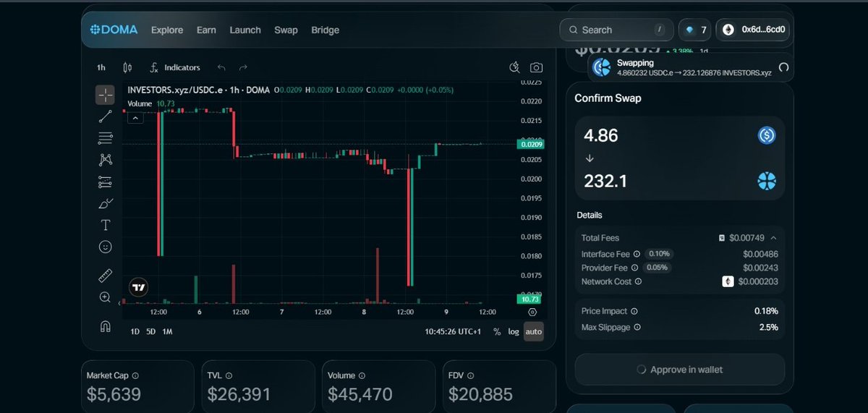Image resolution: width=868 pixels, height=413 pixels.
Task: Click the fx indicators icon
Action: click(x=154, y=67)
